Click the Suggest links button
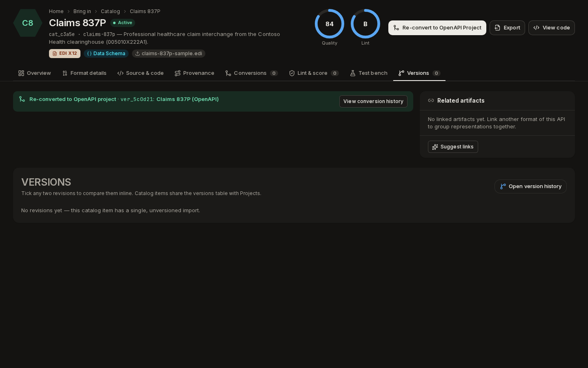The width and height of the screenshot is (588, 368). [453, 147]
